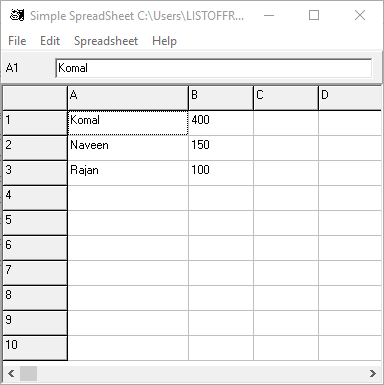384x385 pixels.
Task: Click the formula bar containing Komal
Action: click(x=213, y=68)
